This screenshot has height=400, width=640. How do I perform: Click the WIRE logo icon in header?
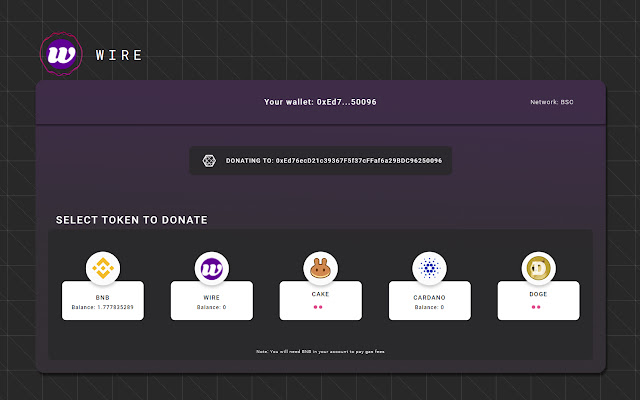(61, 54)
